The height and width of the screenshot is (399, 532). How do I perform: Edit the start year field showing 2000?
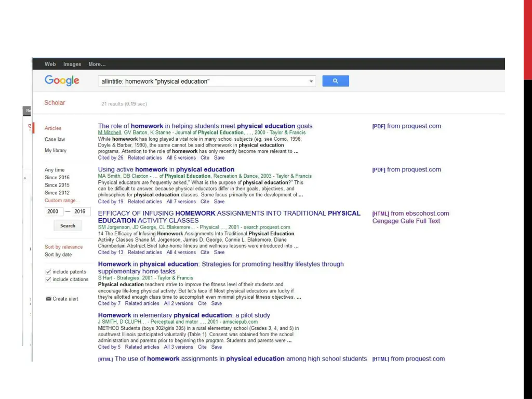[x=54, y=211]
